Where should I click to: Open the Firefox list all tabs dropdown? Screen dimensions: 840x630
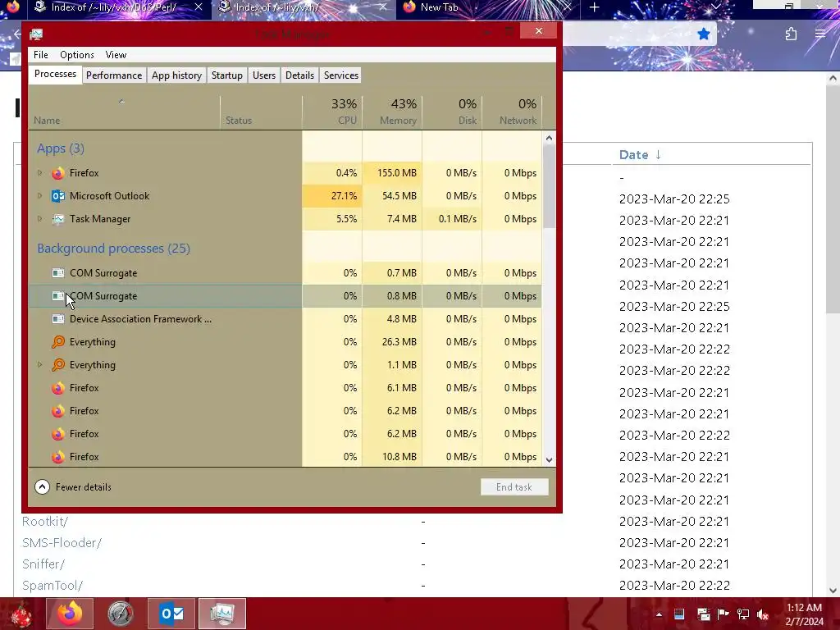(716, 7)
